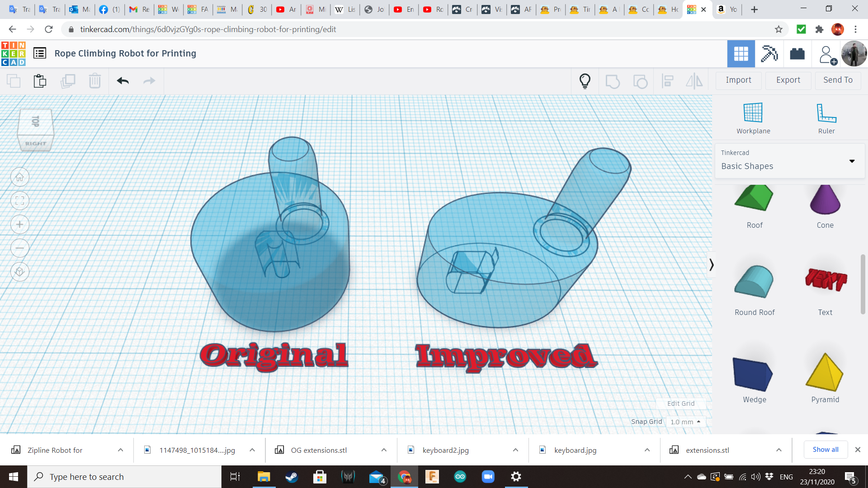
Task: Open Blocks mode pickaxe icon
Action: [x=769, y=54]
